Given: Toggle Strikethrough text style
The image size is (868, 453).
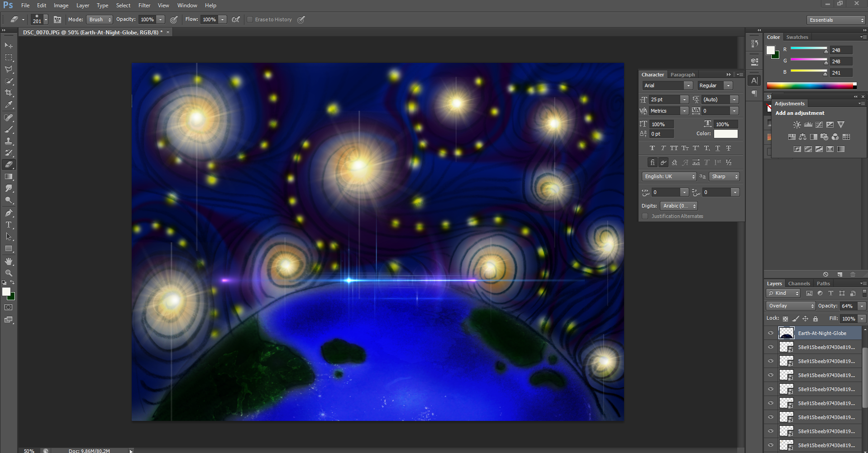Looking at the screenshot, I should [729, 148].
